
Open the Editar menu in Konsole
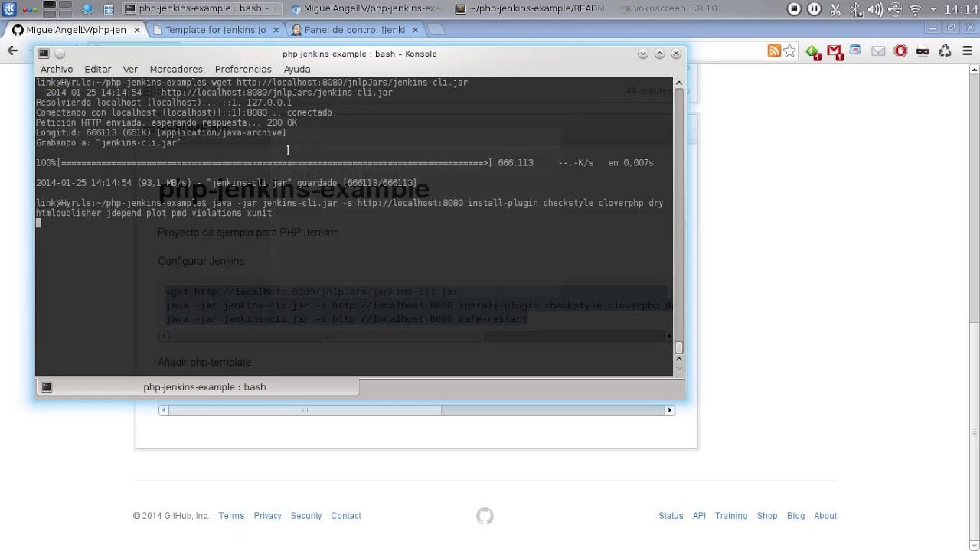pos(98,69)
